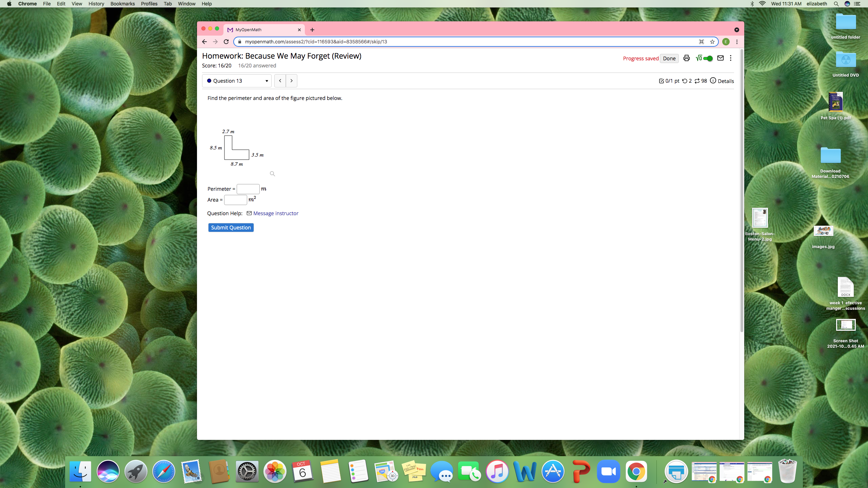Open the assessment three-dot options menu

pyautogui.click(x=731, y=58)
